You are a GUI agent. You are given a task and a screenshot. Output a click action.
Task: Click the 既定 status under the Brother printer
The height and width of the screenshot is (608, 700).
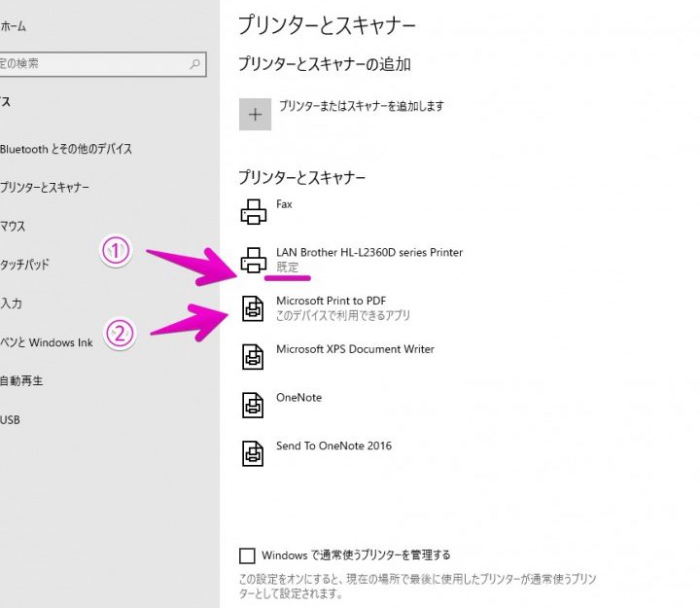click(287, 268)
